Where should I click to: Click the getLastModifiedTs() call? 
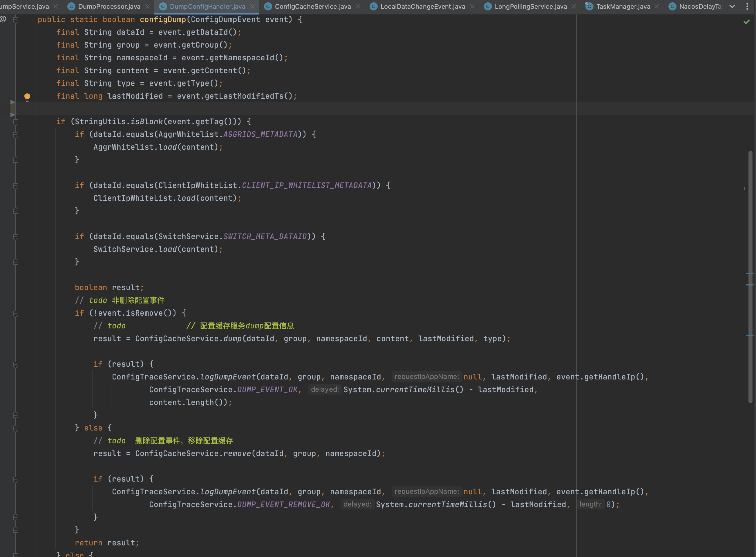click(x=249, y=96)
